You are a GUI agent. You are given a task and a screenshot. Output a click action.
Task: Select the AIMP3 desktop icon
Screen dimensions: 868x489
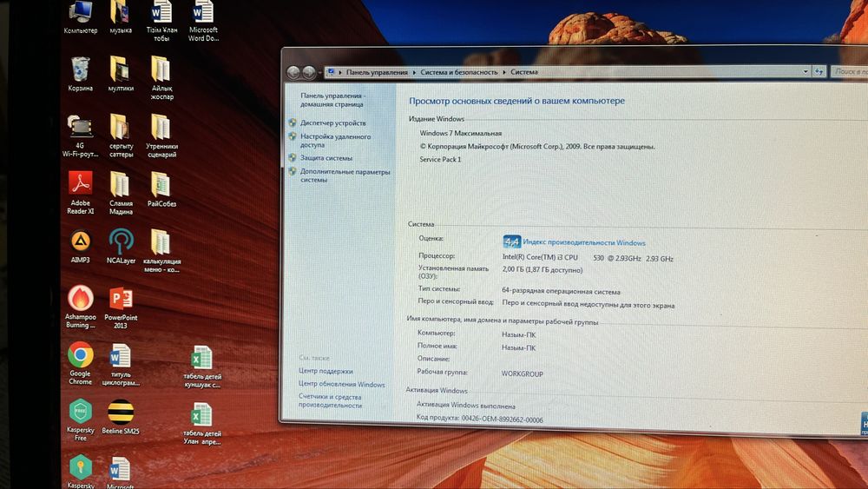80,247
